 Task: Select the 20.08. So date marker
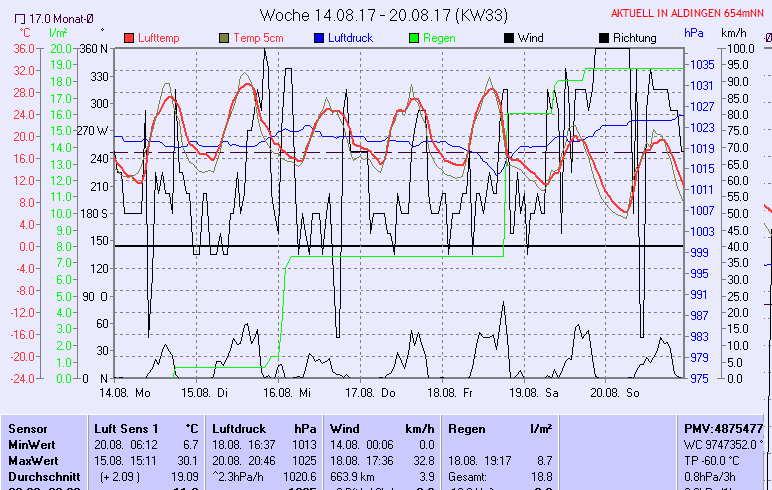tap(614, 394)
